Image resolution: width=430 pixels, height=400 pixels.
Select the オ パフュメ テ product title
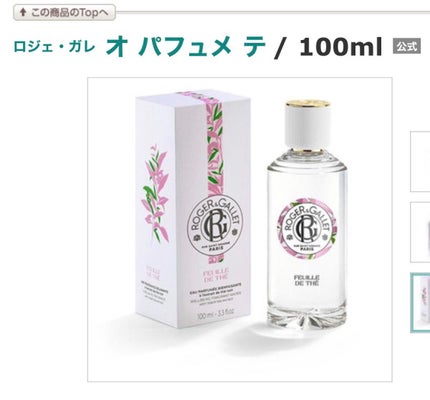(x=186, y=46)
